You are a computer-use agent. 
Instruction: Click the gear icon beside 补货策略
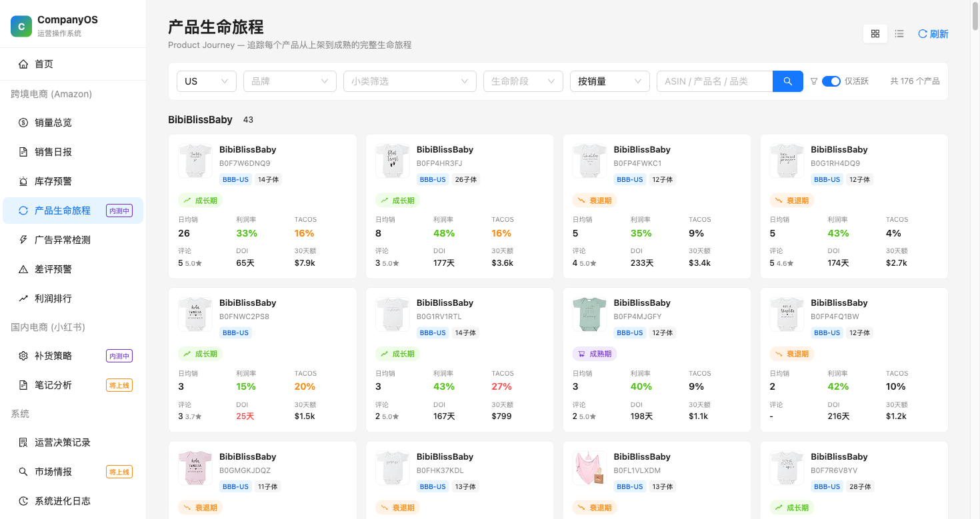click(x=23, y=356)
